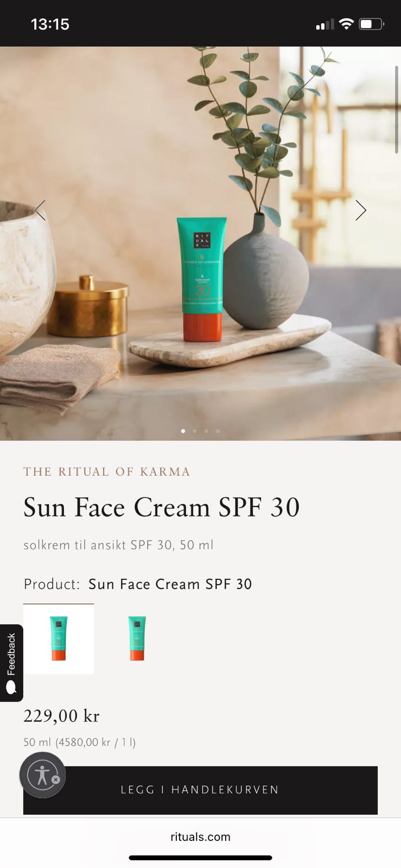Select the second product variant thumbnail
Viewport: 401px width, 868px height.
[x=137, y=639]
